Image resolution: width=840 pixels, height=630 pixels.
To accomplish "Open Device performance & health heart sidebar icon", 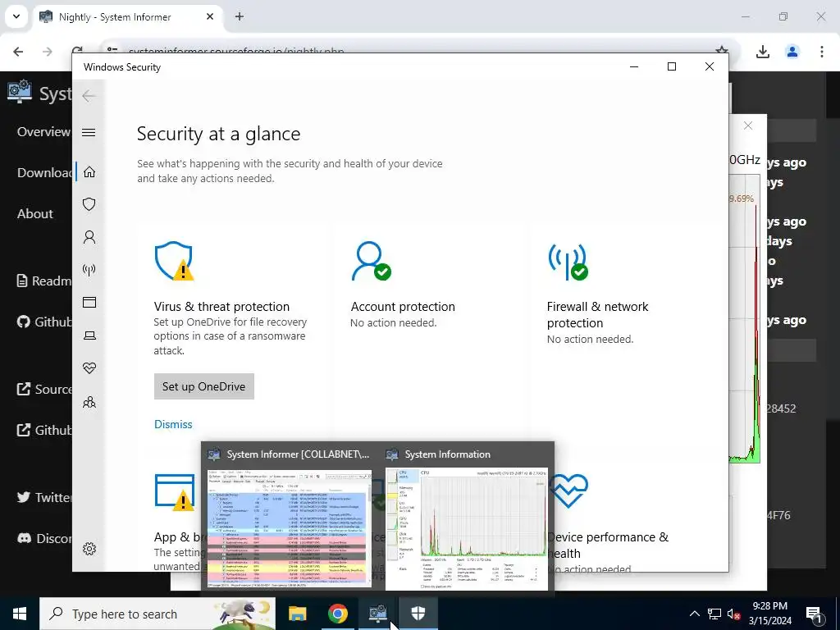I will click(89, 368).
